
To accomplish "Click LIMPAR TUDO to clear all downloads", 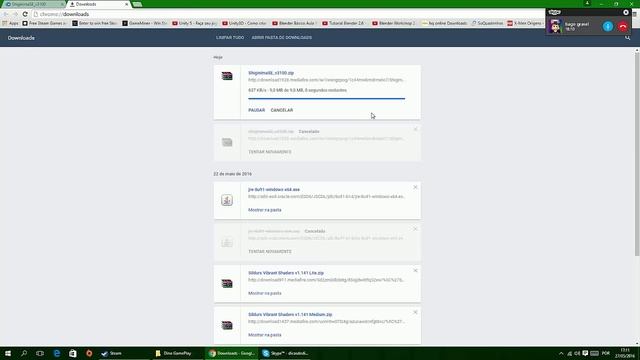I will click(x=230, y=38).
